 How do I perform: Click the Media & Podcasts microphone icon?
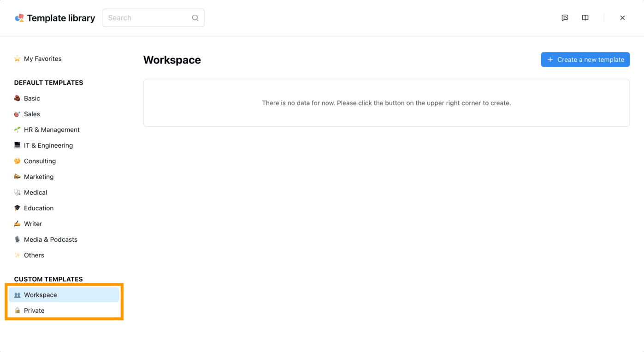coord(17,239)
